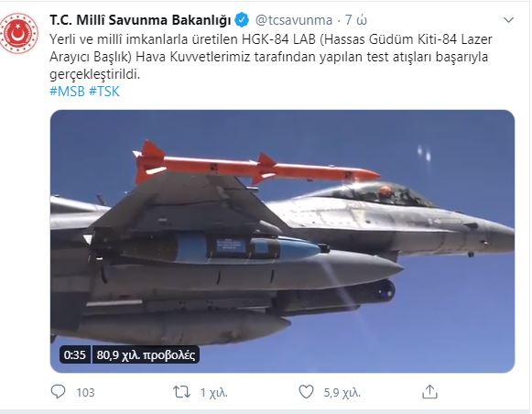
Task: Open the #TSK hashtag
Action: pos(104,92)
